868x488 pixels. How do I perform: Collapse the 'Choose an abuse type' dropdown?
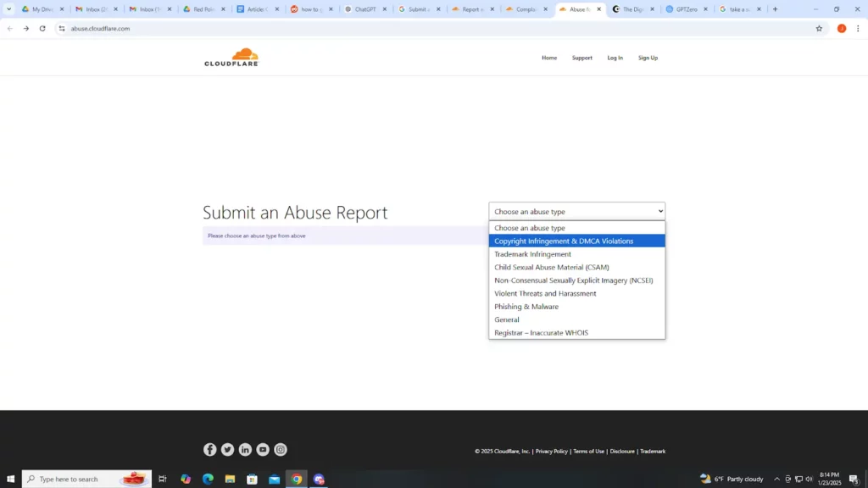[x=576, y=211]
